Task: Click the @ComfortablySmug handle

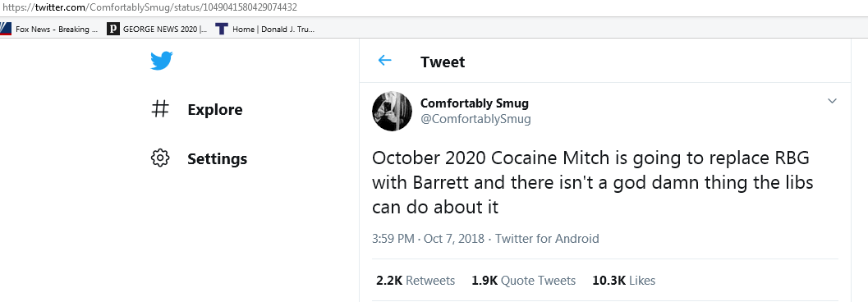Action: [x=475, y=119]
